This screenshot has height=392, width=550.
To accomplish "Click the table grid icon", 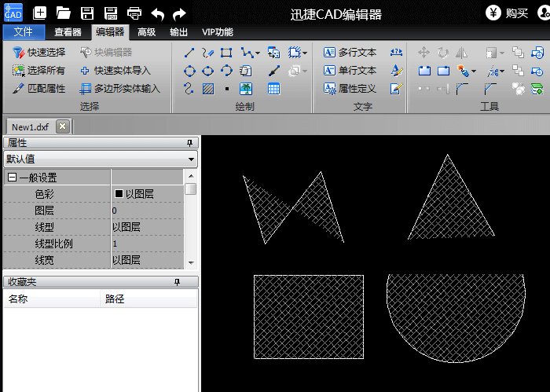I will (273, 89).
